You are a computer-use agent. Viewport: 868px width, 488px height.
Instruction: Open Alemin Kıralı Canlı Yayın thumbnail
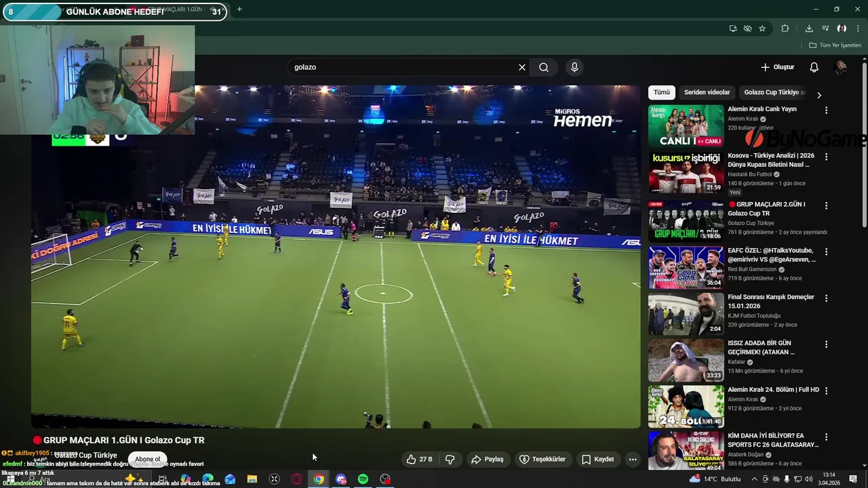(x=686, y=126)
